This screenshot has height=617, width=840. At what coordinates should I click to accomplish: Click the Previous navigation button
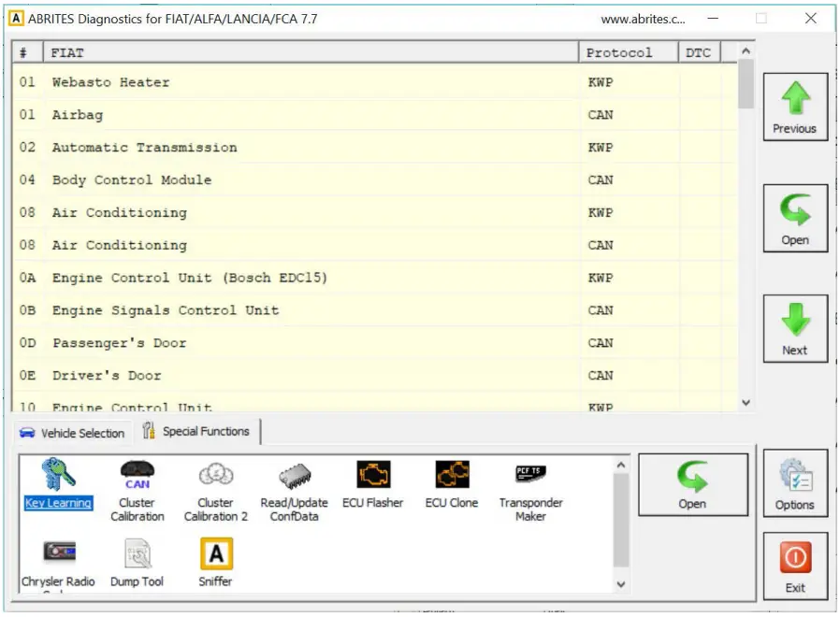pos(794,106)
